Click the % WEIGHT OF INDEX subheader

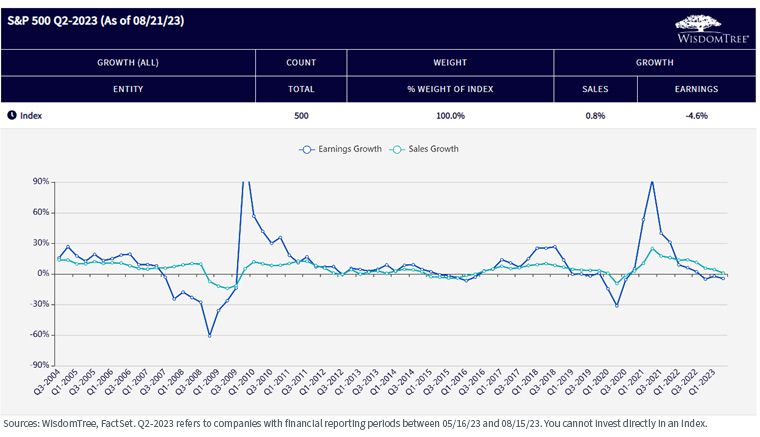tap(450, 89)
